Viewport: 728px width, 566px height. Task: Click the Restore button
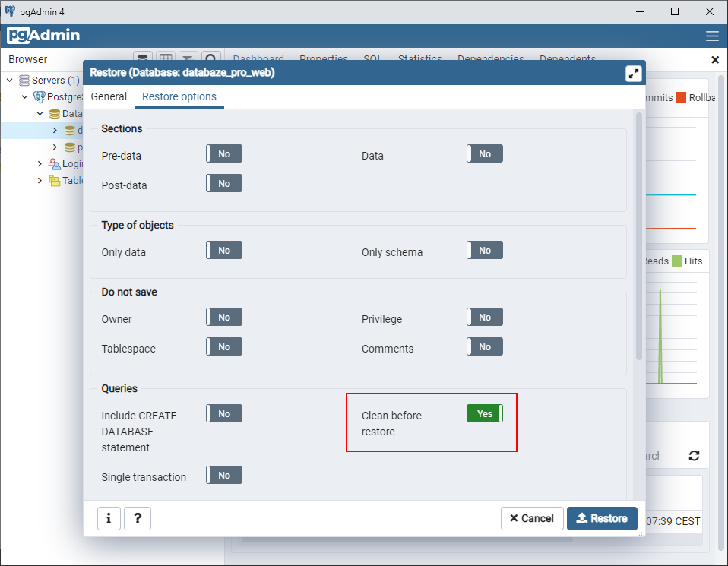[x=602, y=518]
